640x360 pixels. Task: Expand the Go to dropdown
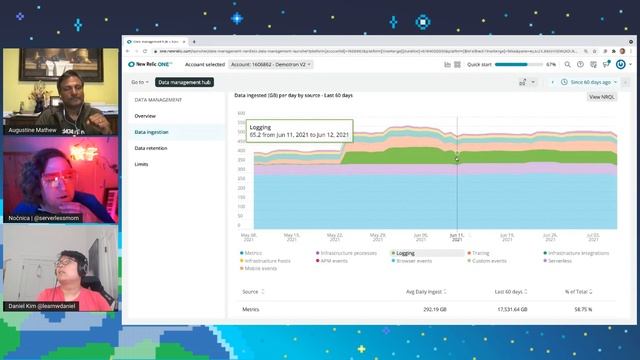pyautogui.click(x=140, y=82)
